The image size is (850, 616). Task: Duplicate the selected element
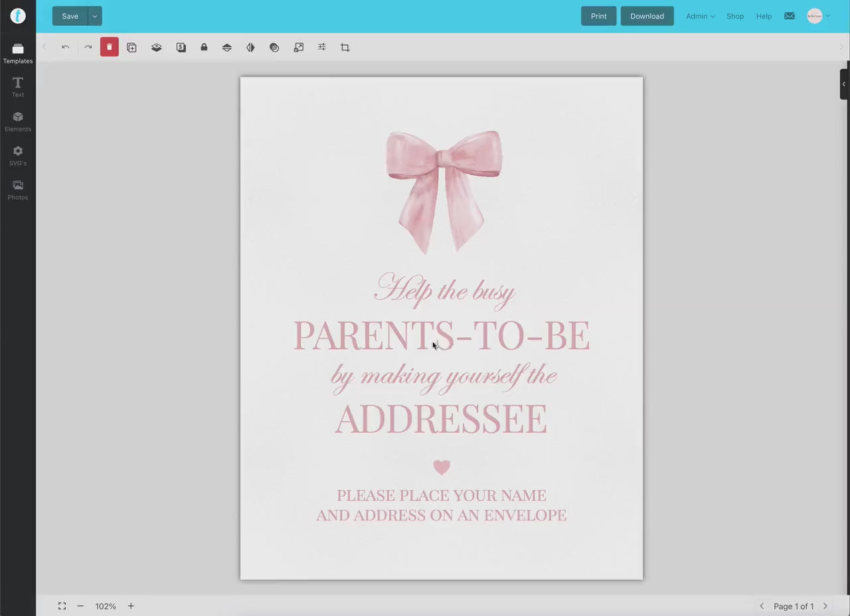(131, 48)
